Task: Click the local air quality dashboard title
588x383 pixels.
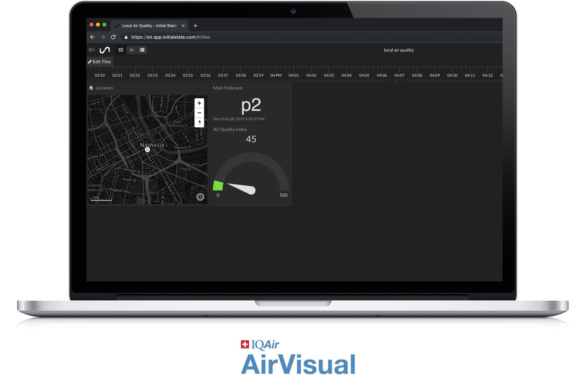Action: 399,50
